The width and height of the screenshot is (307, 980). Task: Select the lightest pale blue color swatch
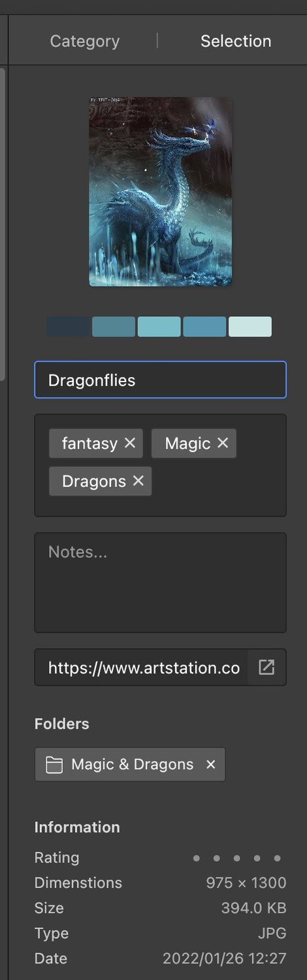tap(250, 327)
